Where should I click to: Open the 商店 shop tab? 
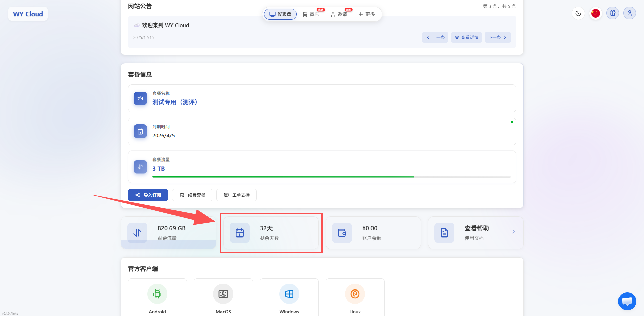coord(311,14)
